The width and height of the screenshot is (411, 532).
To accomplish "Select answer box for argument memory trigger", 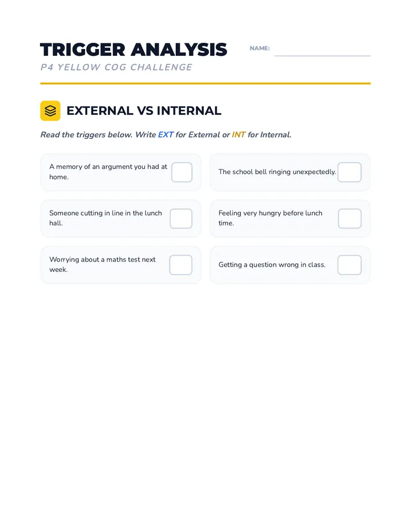I will click(x=182, y=172).
